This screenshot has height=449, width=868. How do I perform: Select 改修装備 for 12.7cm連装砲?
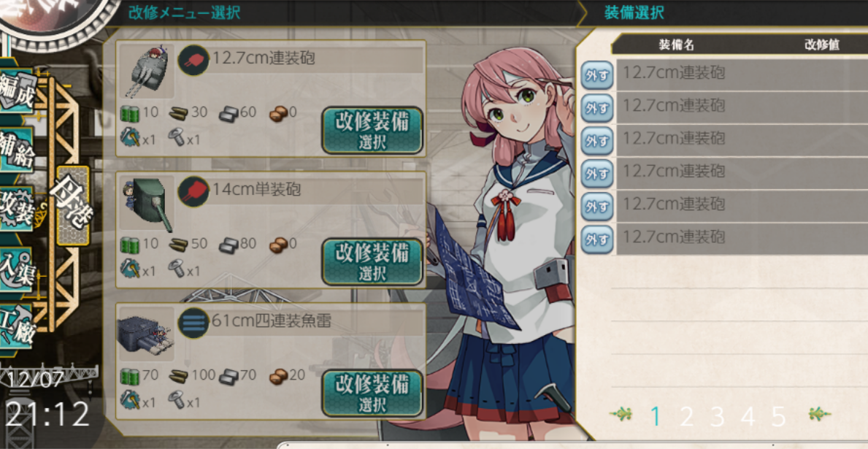tap(372, 130)
